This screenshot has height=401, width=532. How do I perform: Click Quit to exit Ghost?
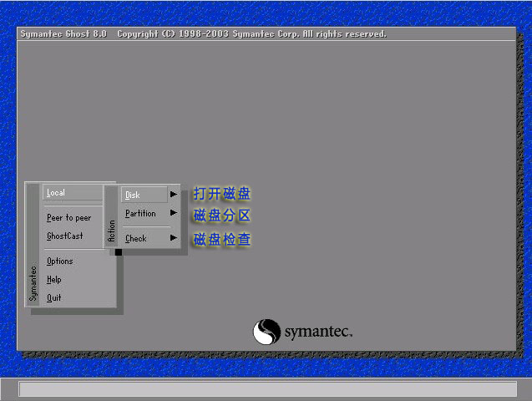tap(54, 298)
